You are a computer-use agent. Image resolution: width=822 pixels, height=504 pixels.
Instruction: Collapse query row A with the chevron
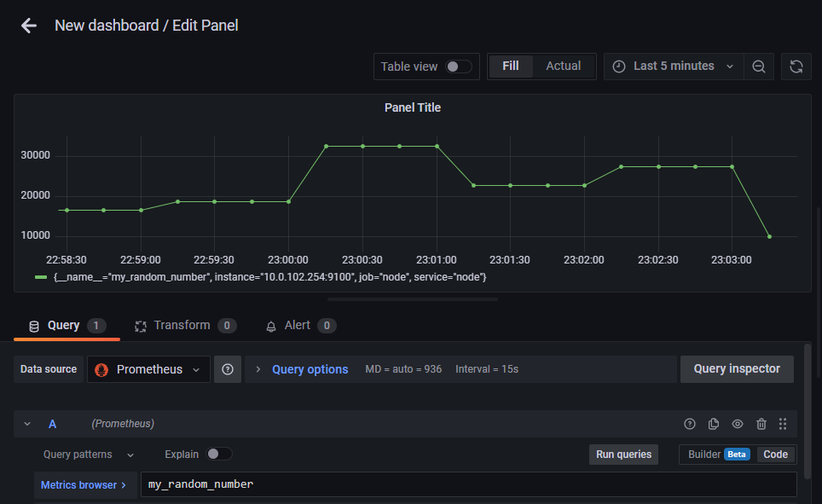[27, 424]
